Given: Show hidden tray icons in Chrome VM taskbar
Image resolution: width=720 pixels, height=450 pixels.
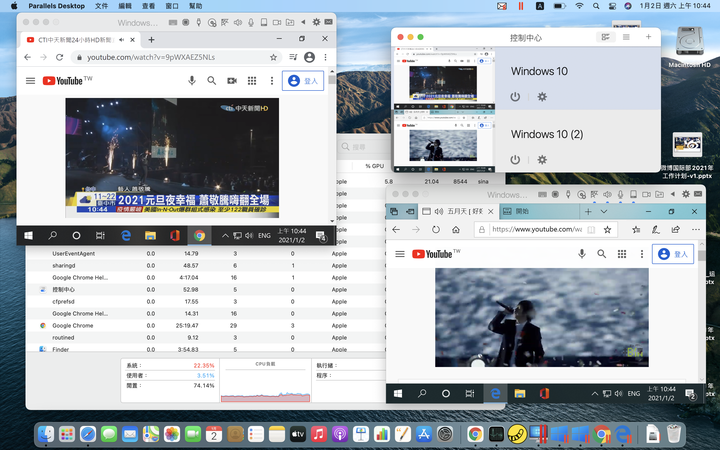Looking at the screenshot, I should (225, 236).
